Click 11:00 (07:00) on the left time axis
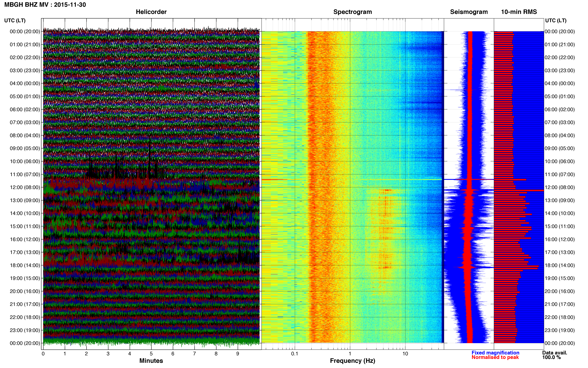The height and width of the screenshot is (368, 588). (25, 174)
